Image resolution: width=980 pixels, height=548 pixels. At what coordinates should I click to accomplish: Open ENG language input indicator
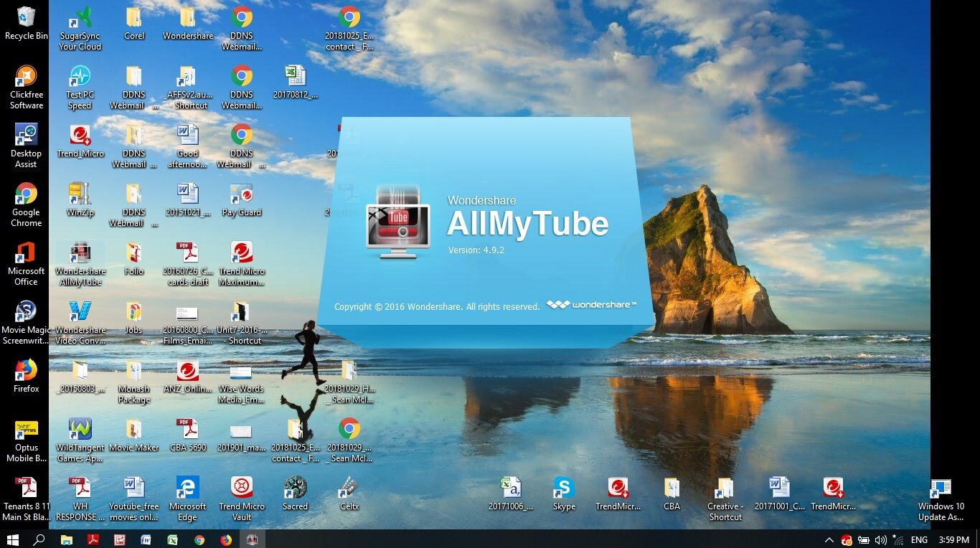919,539
